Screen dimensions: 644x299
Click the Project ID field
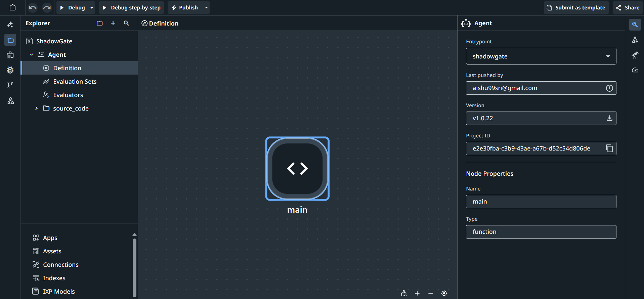(541, 148)
